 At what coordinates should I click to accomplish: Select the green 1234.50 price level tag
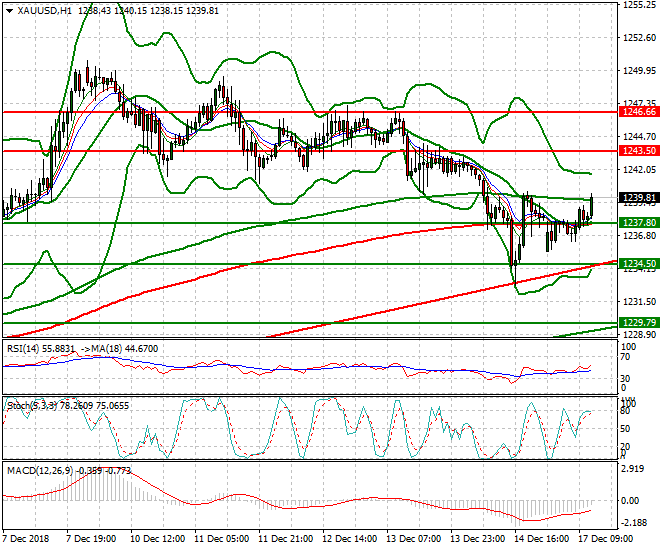pos(638,264)
